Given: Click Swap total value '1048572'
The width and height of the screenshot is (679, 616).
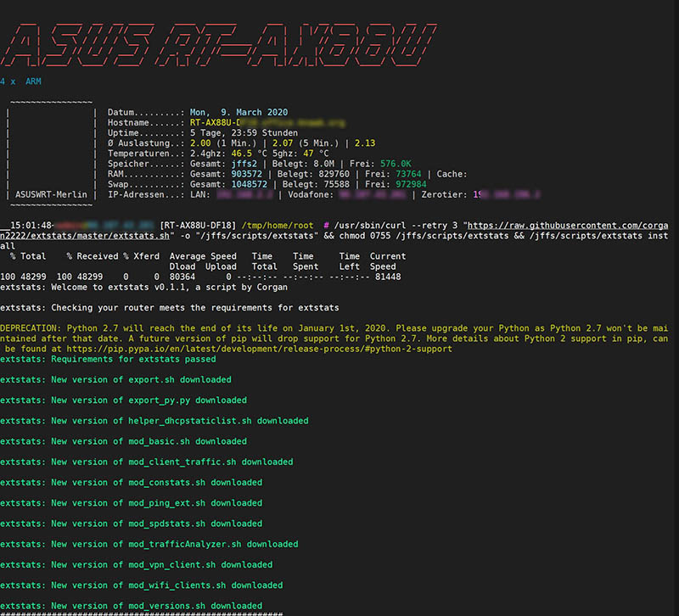Looking at the screenshot, I should coord(249,184).
